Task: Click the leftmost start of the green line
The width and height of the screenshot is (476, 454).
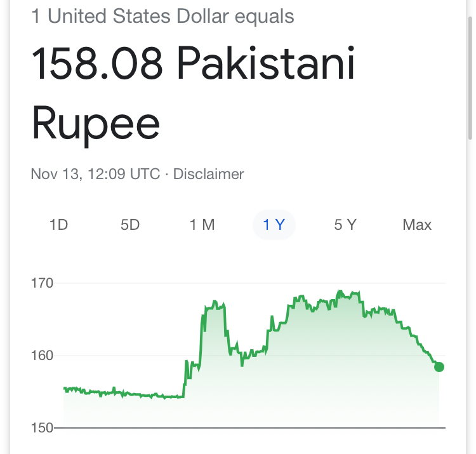Action: click(x=64, y=388)
